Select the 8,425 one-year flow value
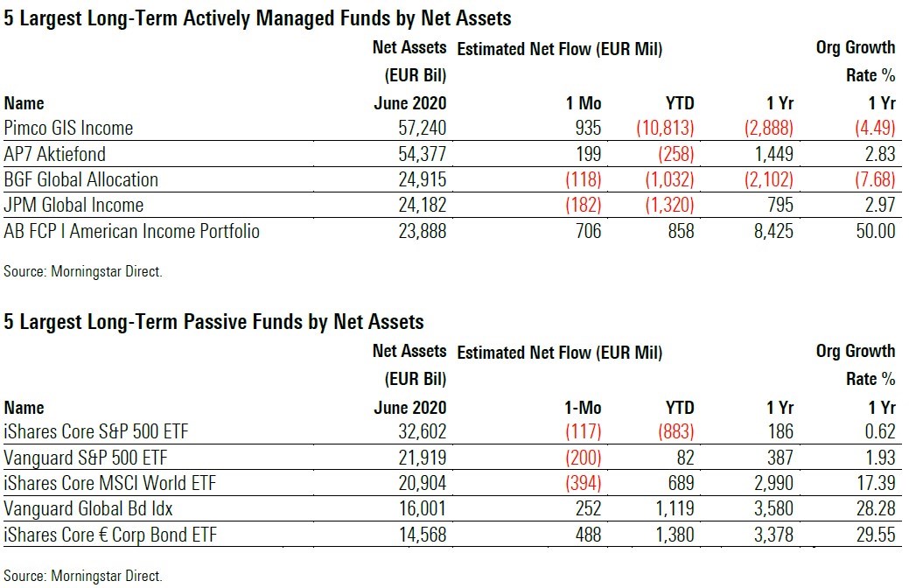This screenshot has width=909, height=588. click(771, 232)
